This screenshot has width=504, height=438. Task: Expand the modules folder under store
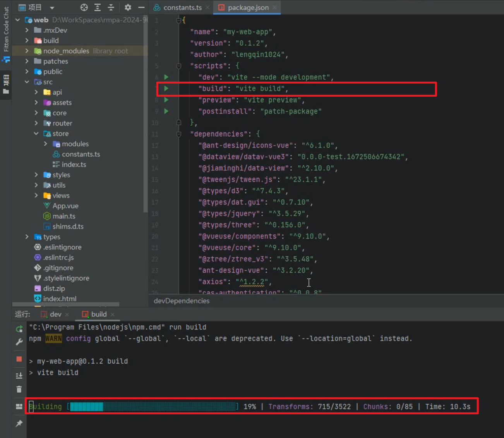point(45,144)
